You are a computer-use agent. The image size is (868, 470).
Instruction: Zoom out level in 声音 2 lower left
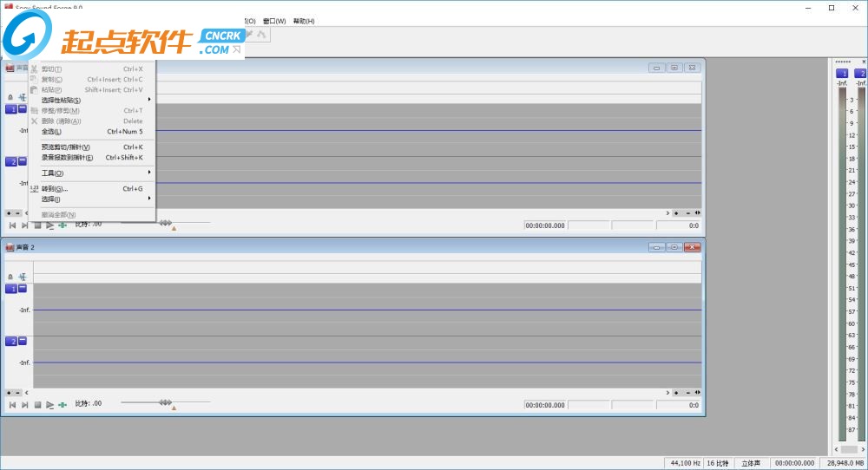point(17,393)
